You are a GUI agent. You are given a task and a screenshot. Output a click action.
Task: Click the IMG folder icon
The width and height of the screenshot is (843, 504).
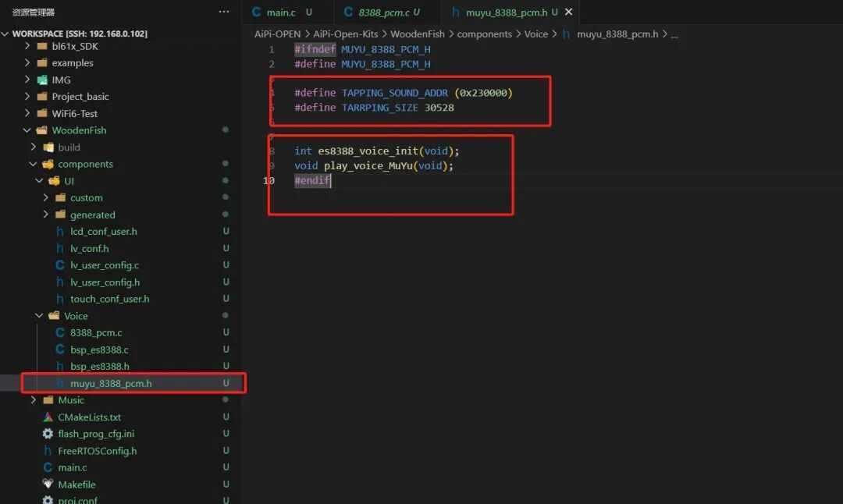click(x=42, y=80)
